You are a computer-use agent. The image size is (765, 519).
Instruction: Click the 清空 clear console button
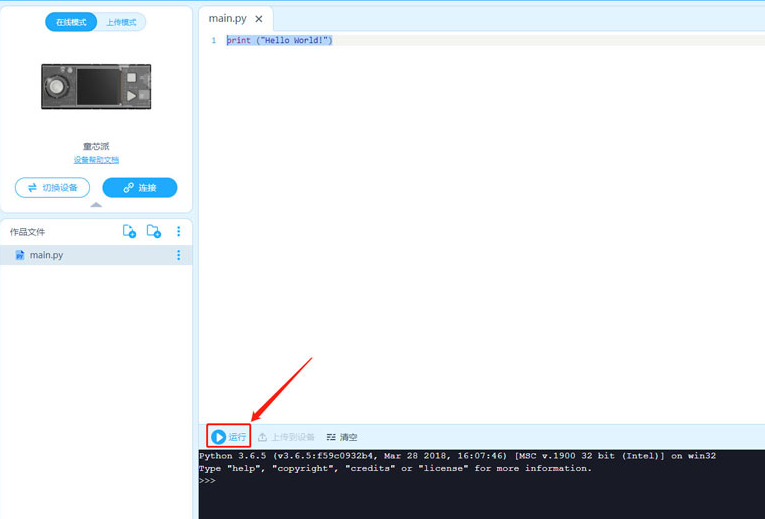[x=342, y=437]
